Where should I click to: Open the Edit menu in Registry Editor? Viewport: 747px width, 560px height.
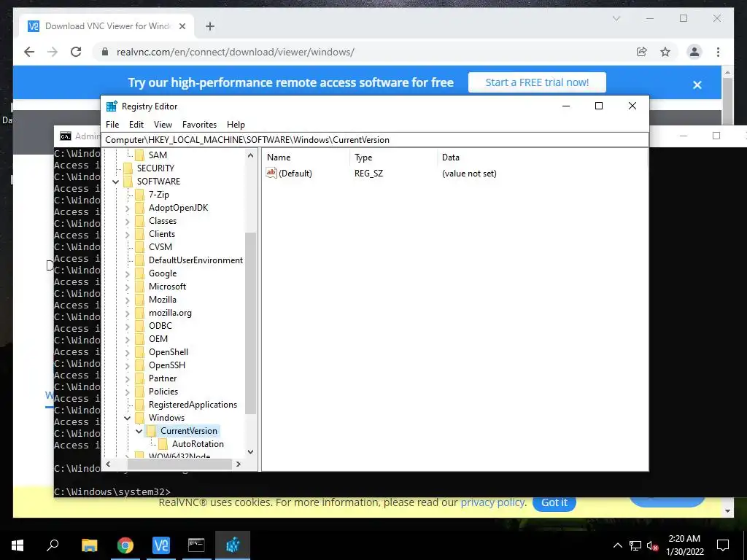coord(136,124)
